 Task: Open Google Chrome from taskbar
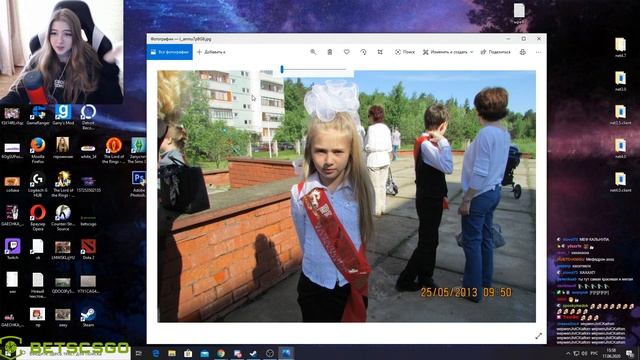click(x=221, y=353)
